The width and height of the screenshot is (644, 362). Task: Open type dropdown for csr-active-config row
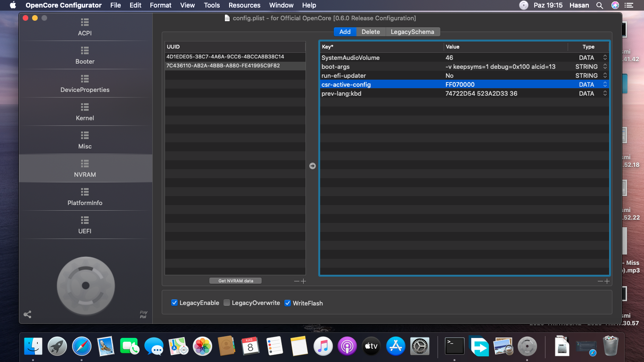[605, 84]
